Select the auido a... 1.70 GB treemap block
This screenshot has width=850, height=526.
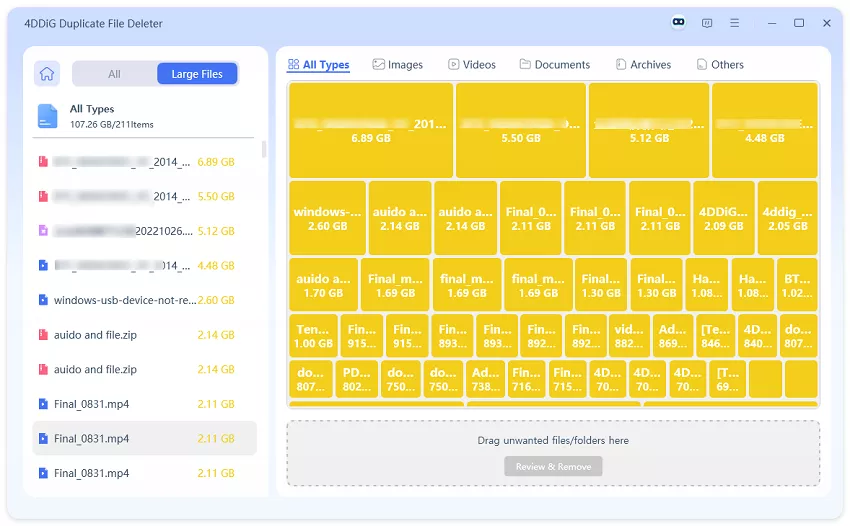pos(324,285)
